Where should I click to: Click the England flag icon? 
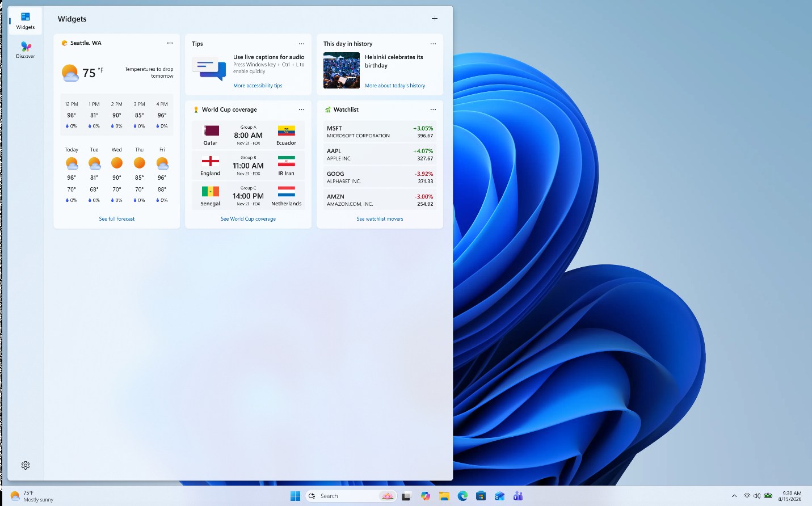211,161
